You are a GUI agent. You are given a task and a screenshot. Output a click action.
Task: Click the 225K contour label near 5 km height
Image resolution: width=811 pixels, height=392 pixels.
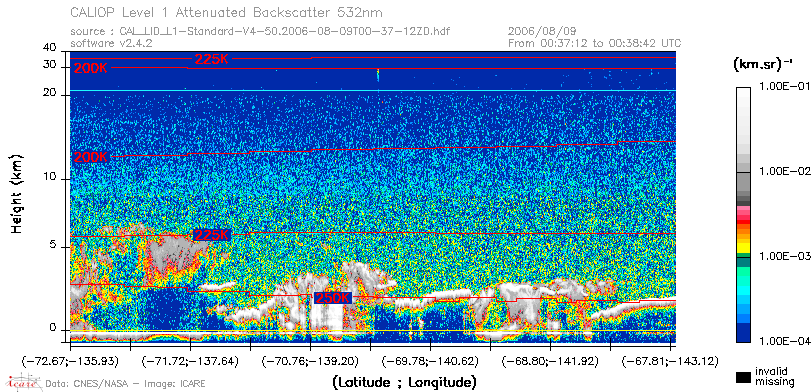point(211,235)
